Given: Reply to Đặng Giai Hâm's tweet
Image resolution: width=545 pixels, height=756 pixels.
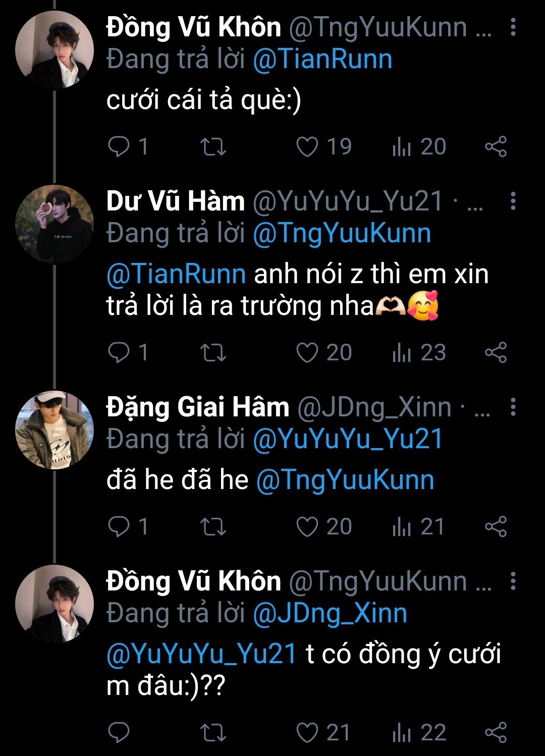Looking at the screenshot, I should click(x=120, y=527).
